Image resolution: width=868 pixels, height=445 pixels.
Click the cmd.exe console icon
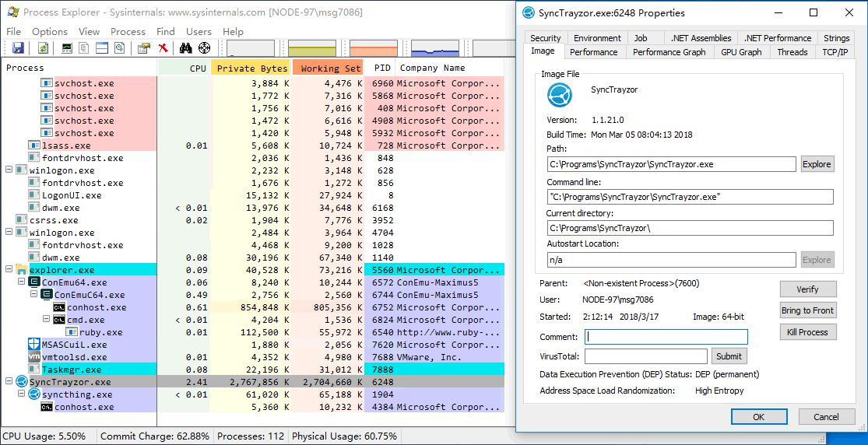[59, 320]
